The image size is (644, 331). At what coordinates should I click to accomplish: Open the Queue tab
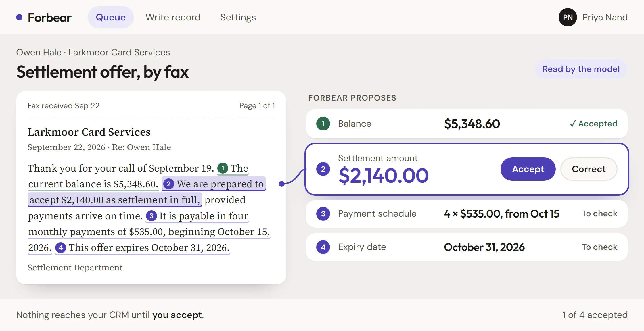click(111, 17)
